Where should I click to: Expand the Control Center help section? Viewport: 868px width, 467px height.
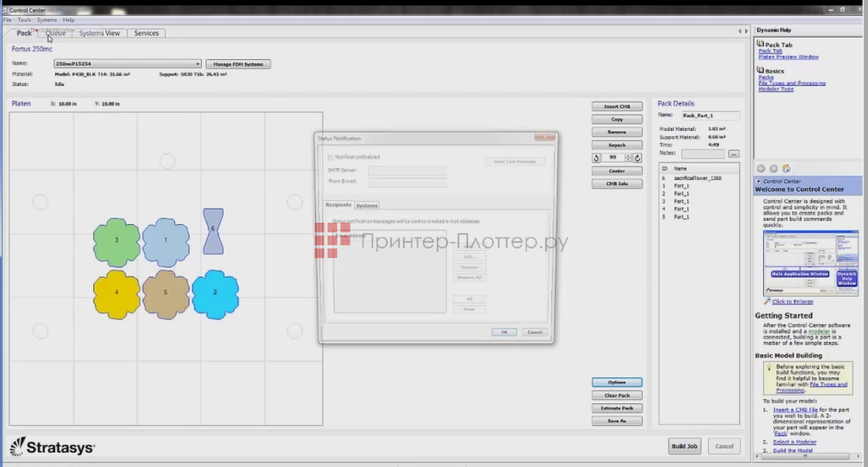click(759, 181)
